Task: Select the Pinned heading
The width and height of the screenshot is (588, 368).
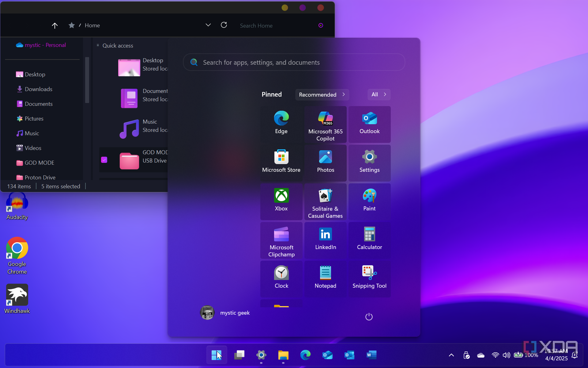Action: point(272,94)
